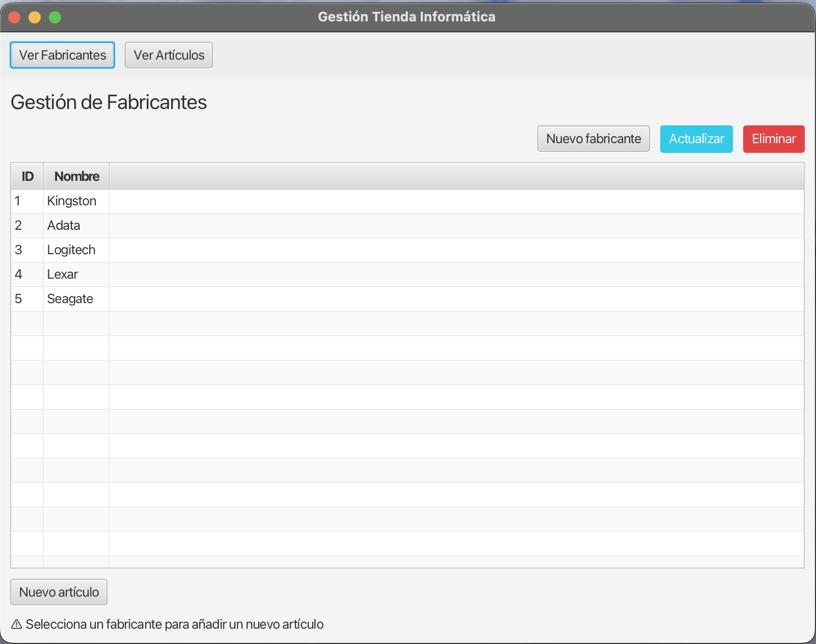Click the ID cell with value 4
816x644 pixels.
[x=28, y=275]
